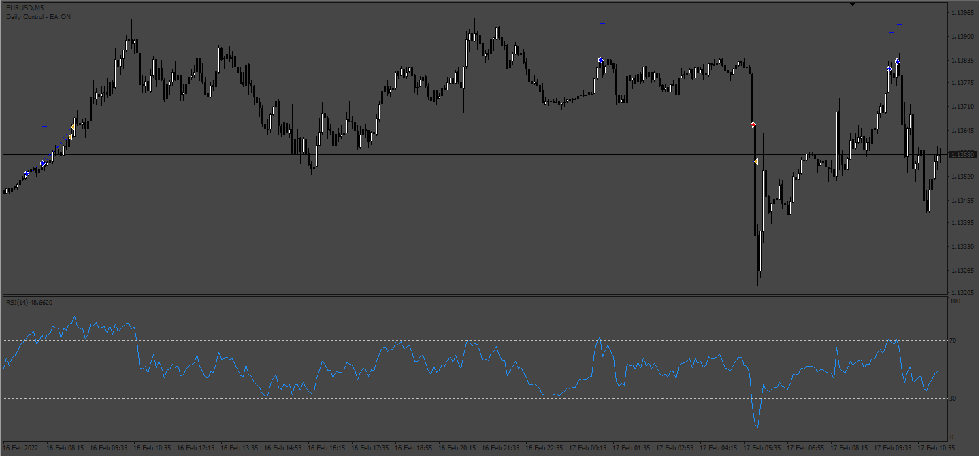
Task: Click the upper orange close triangle near 16 Feb 08:15
Action: 73,127
